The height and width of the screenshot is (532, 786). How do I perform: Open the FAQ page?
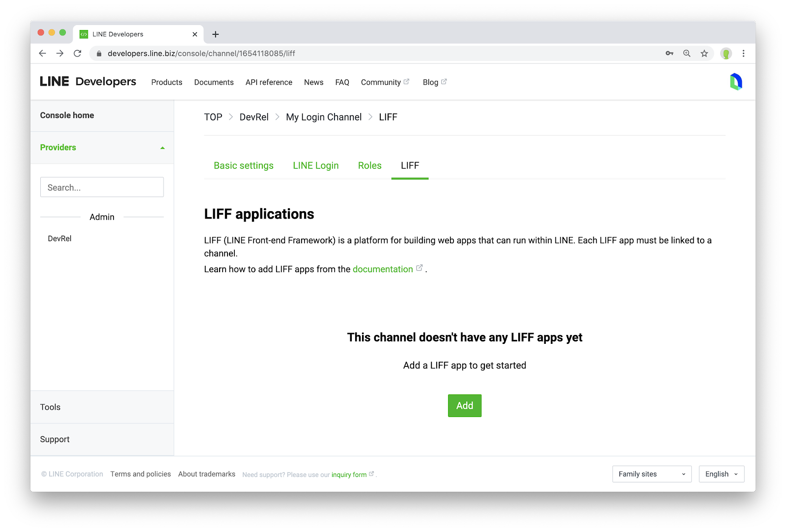(x=342, y=83)
